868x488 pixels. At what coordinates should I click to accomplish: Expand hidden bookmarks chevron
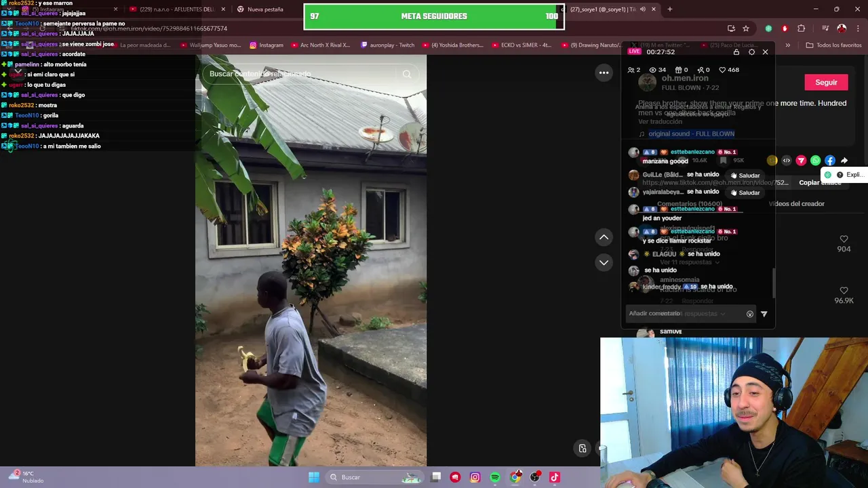click(787, 45)
